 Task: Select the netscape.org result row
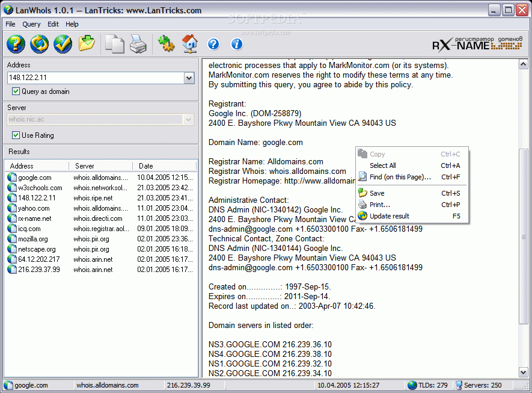coord(101,249)
